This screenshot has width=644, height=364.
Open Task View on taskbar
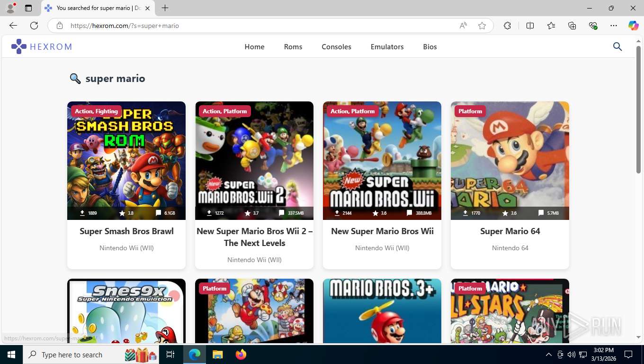tap(170, 355)
